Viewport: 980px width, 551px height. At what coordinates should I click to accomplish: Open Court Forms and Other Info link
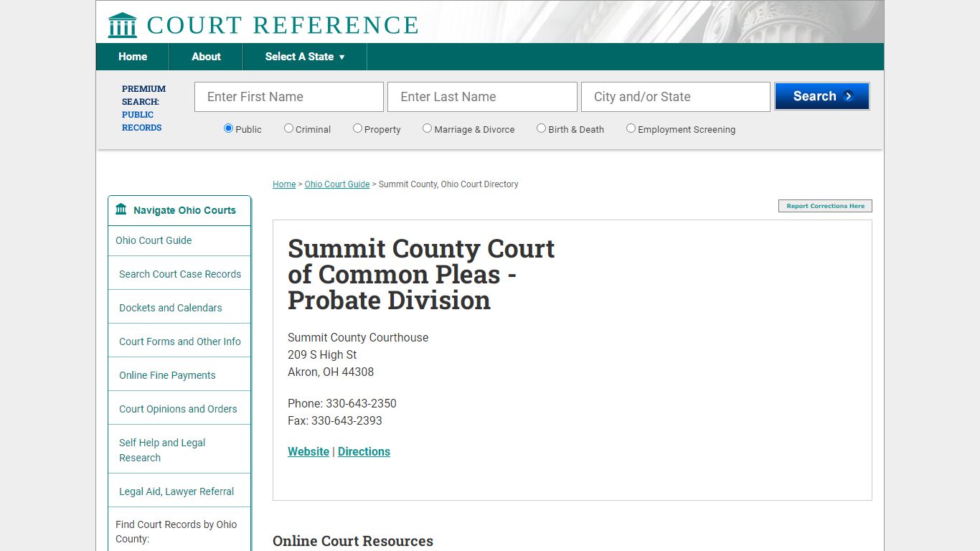coord(180,342)
